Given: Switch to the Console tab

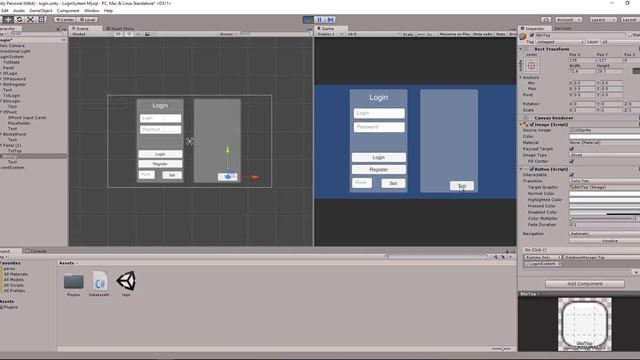Looking at the screenshot, I should pos(37,251).
